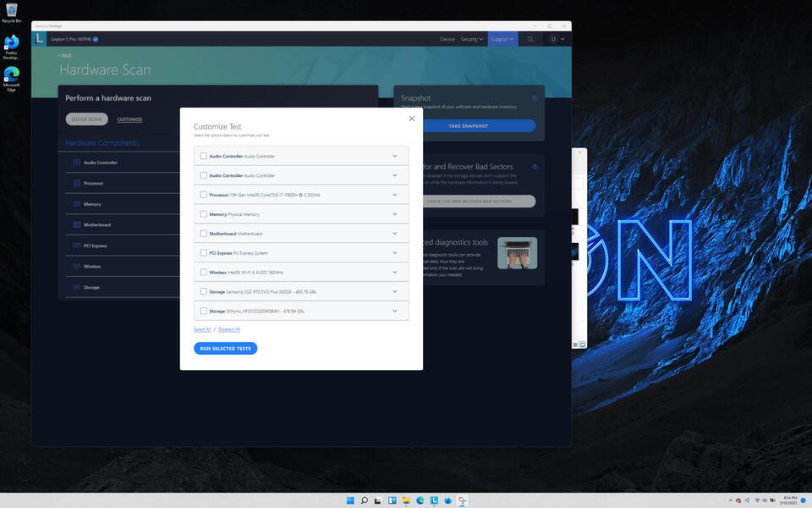The width and height of the screenshot is (812, 508).
Task: Open the Recycle Bin desktop icon
Action: coord(11,13)
